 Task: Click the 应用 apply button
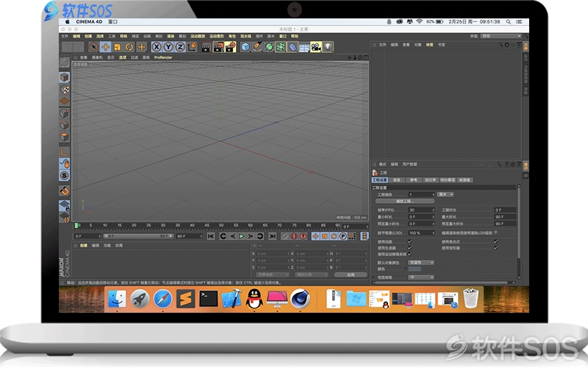tap(351, 275)
